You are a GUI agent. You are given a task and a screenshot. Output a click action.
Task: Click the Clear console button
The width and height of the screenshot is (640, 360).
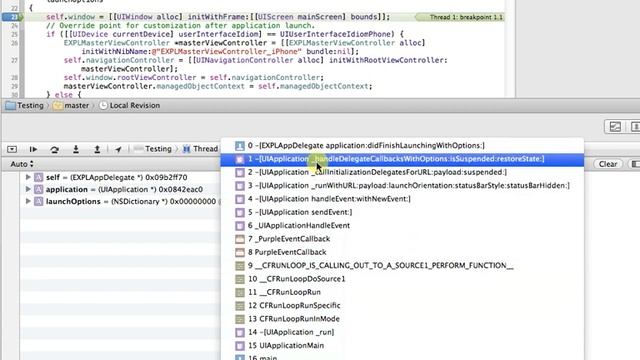click(x=608, y=164)
